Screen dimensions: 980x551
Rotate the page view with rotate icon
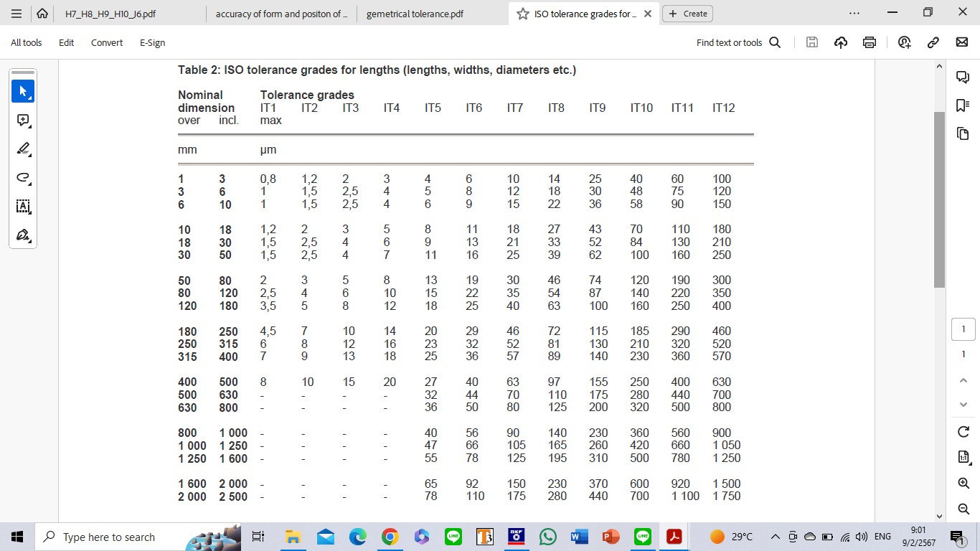(963, 431)
